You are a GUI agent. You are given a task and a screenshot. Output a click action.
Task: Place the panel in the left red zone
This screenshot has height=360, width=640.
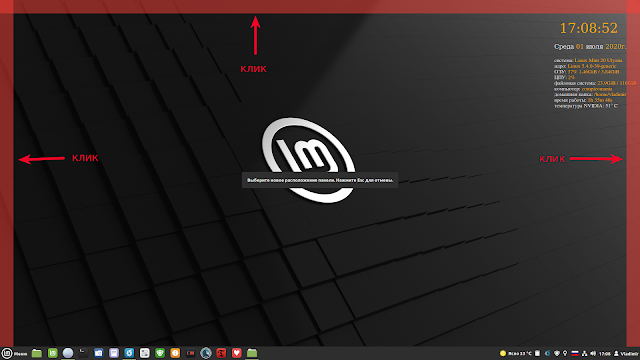pos(7,180)
